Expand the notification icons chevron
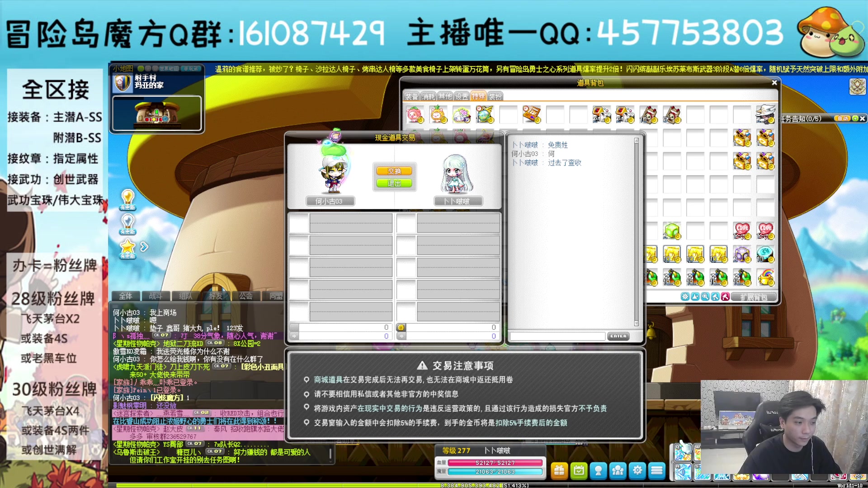Viewport: 868px width, 488px height. pyautogui.click(x=144, y=247)
